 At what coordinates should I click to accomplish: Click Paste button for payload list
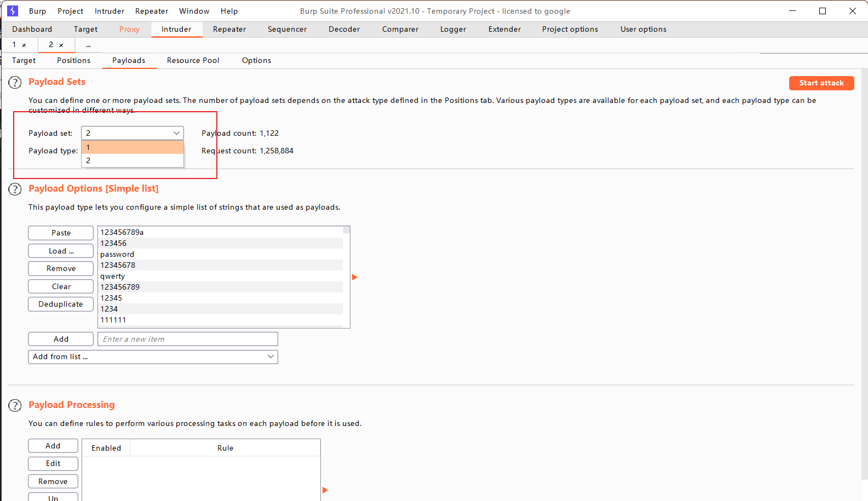(61, 233)
